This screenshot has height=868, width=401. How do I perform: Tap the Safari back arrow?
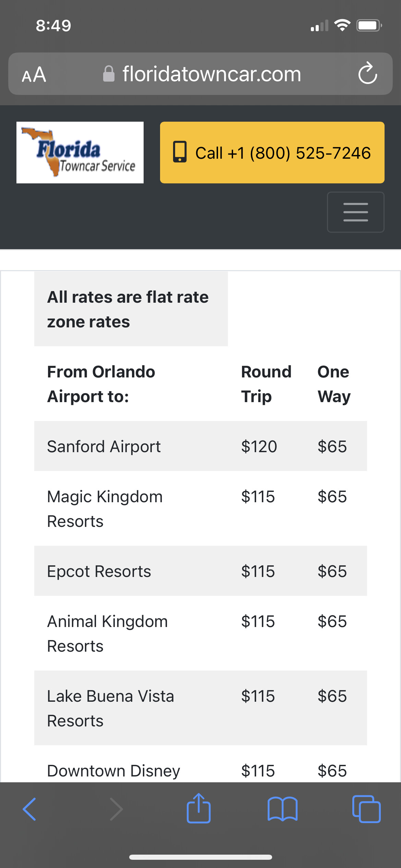pyautogui.click(x=29, y=809)
